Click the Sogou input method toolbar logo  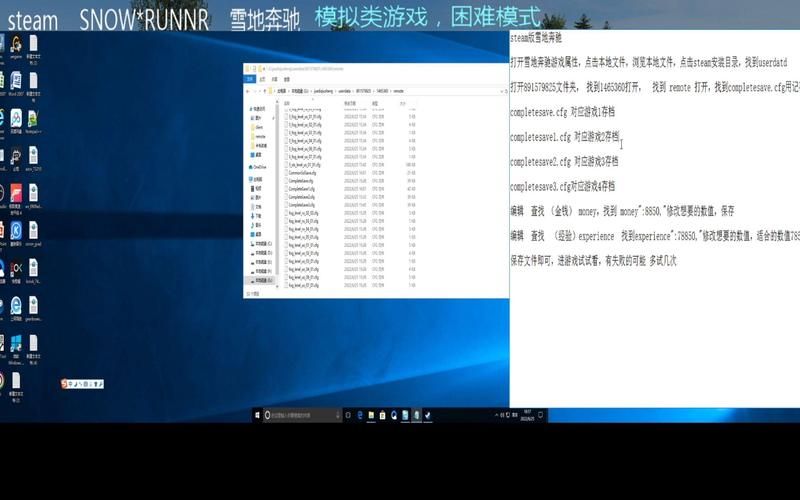[x=64, y=384]
